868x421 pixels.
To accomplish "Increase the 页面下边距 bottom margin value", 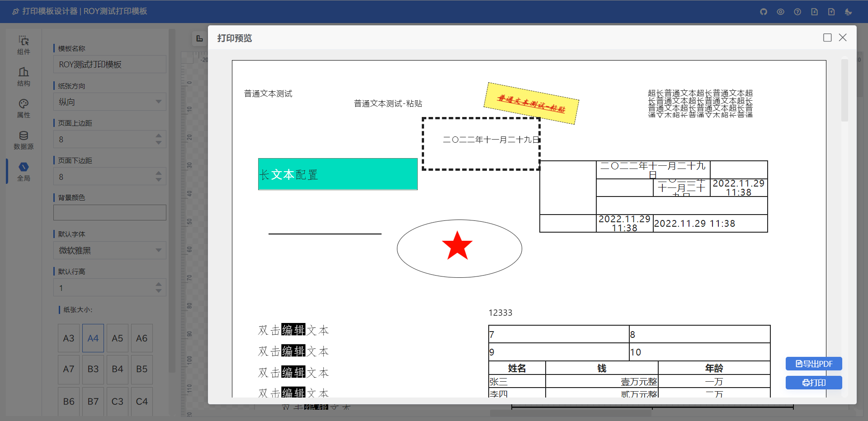I will pyautogui.click(x=158, y=173).
